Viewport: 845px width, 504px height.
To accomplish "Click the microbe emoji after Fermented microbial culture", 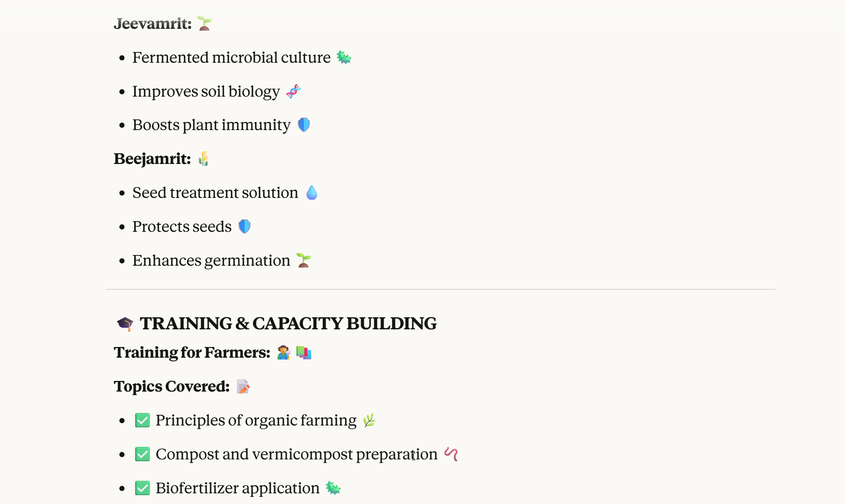I will tap(344, 58).
